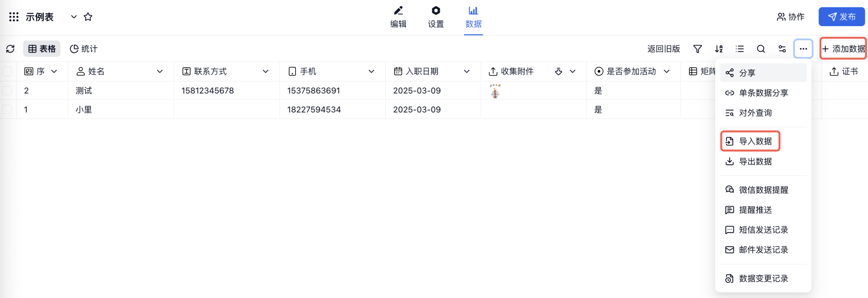Image resolution: width=868 pixels, height=298 pixels.
Task: Expand the 序 column dropdown
Action: point(54,71)
